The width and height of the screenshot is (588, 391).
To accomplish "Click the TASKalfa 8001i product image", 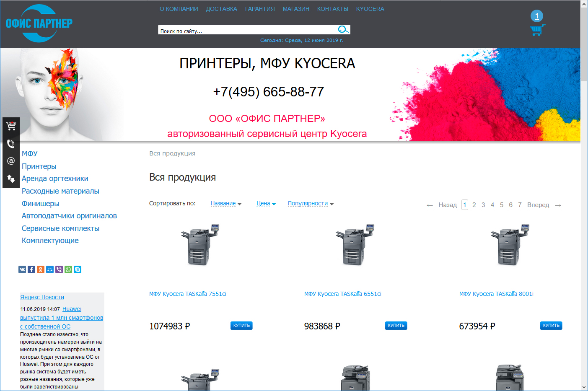I will point(510,245).
